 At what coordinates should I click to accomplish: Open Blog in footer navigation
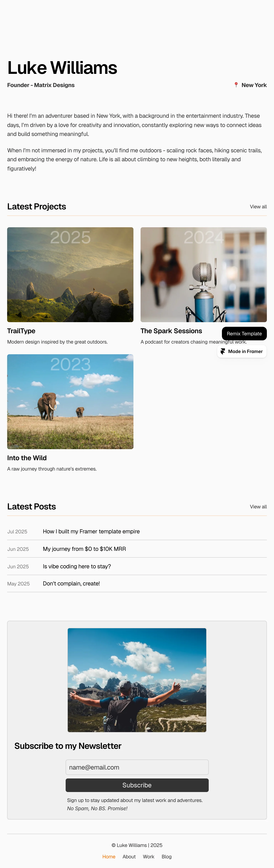[x=166, y=857]
